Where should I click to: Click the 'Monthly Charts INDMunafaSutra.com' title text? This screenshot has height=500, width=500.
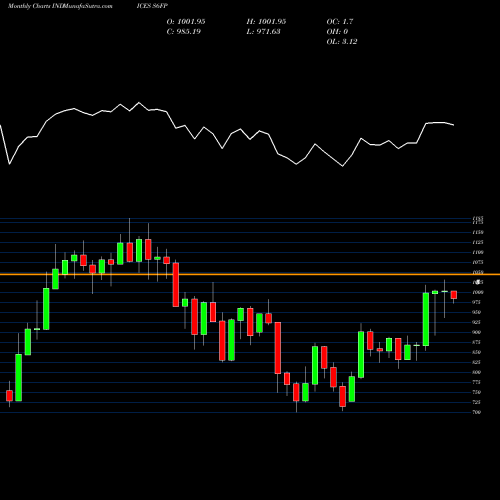(60, 6)
